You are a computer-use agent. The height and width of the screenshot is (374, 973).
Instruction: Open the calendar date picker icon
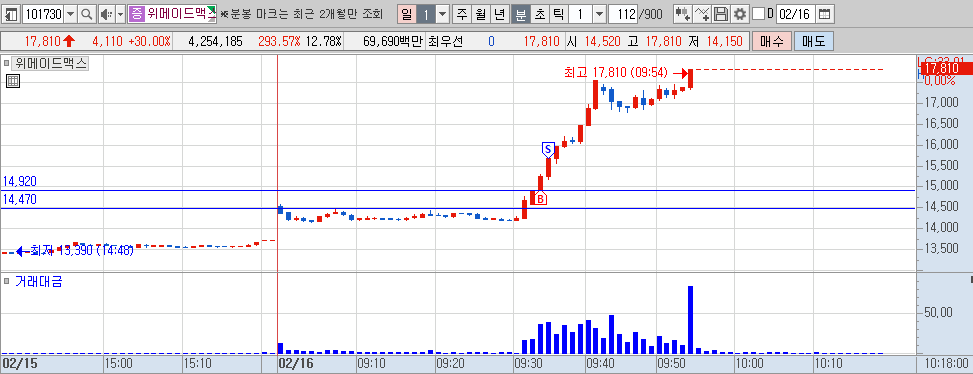(x=824, y=14)
